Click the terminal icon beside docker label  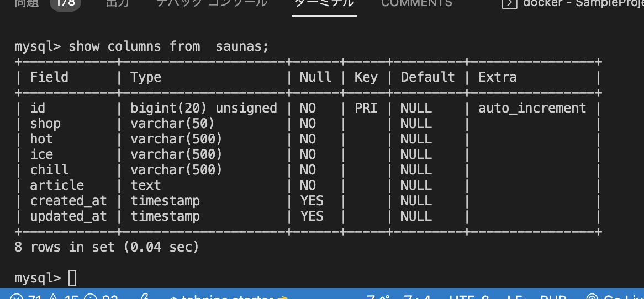(x=508, y=3)
